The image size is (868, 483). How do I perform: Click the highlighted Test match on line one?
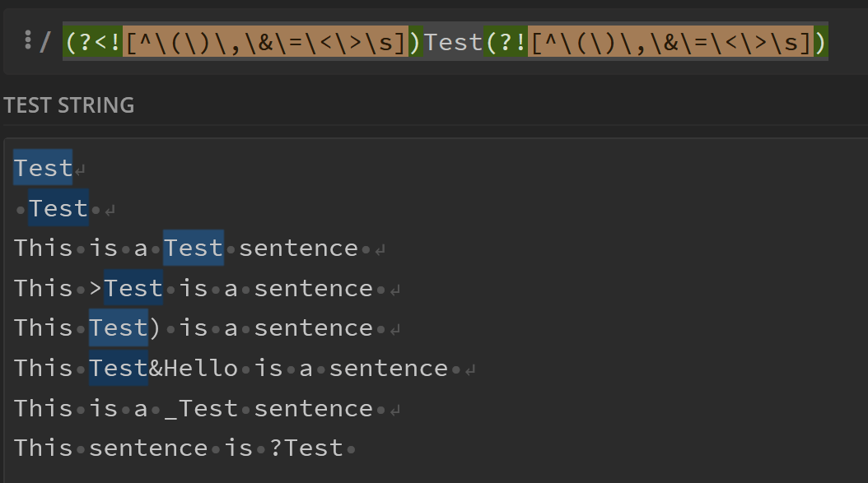[43, 168]
